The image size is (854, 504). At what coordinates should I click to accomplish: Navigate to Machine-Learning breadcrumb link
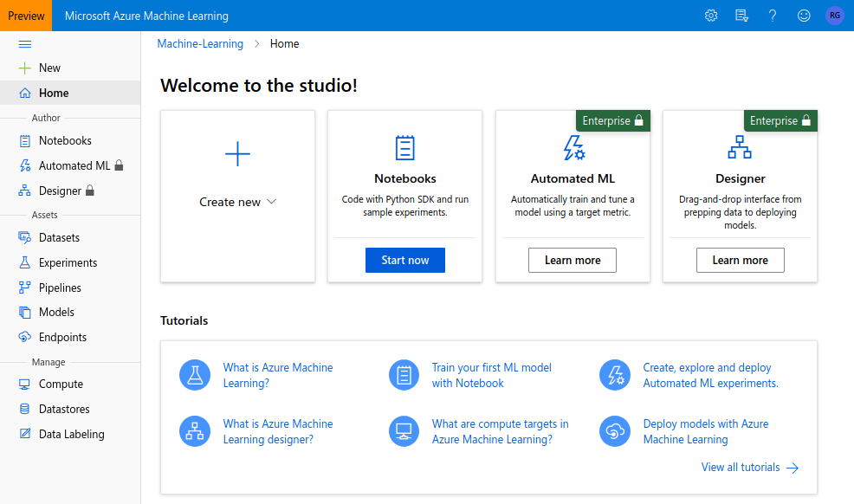point(200,44)
